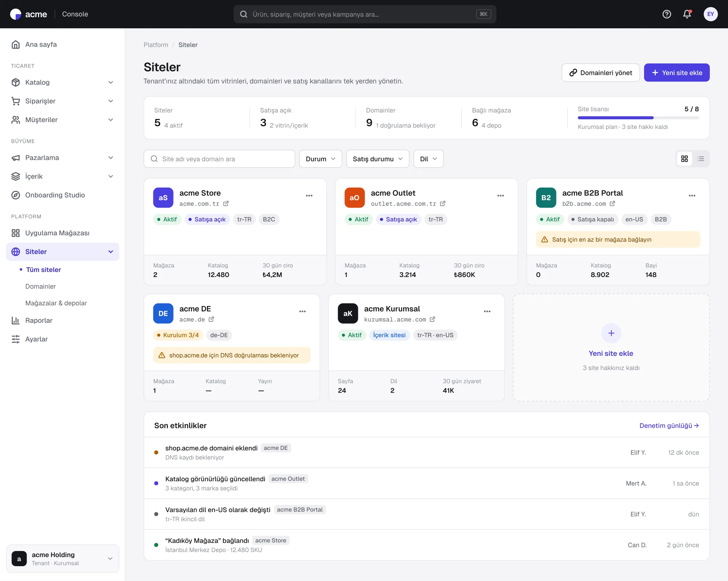Open the Satış durumu filter dropdown
The height and width of the screenshot is (581, 728).
(x=377, y=159)
